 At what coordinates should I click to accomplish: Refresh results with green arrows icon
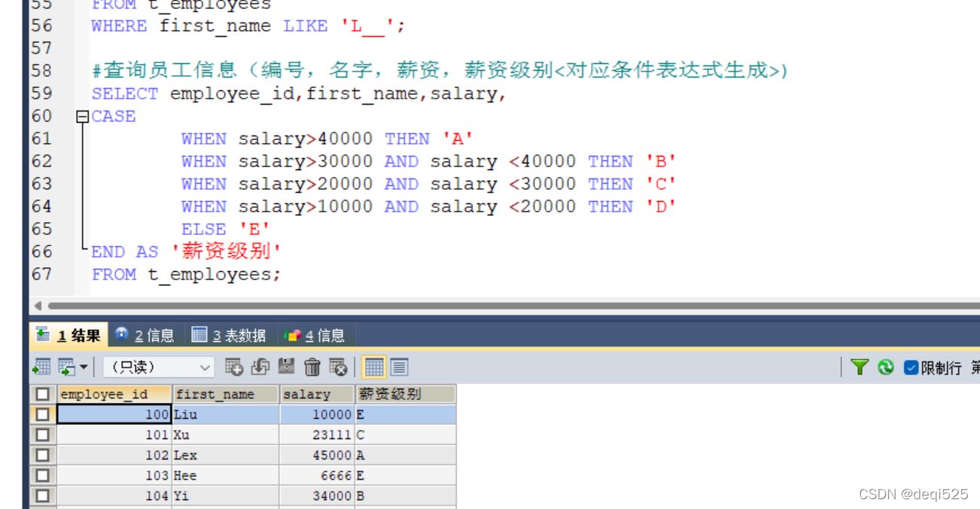(x=886, y=367)
